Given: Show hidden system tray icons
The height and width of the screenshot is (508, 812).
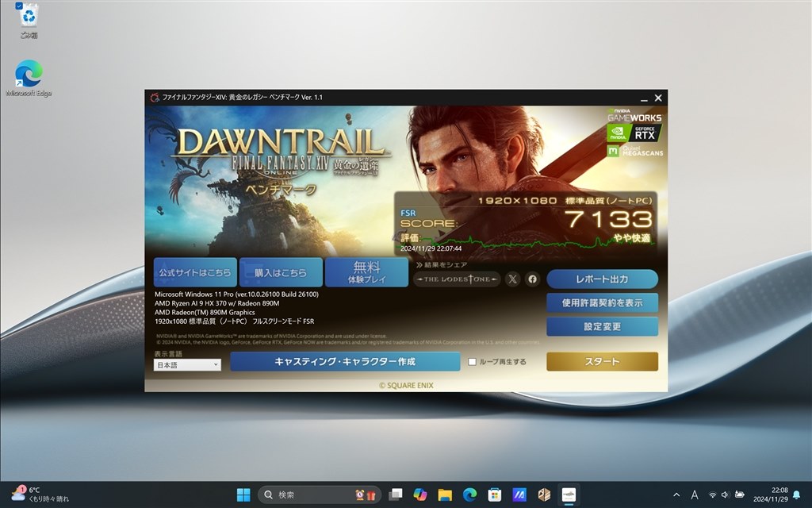Looking at the screenshot, I should (x=676, y=495).
